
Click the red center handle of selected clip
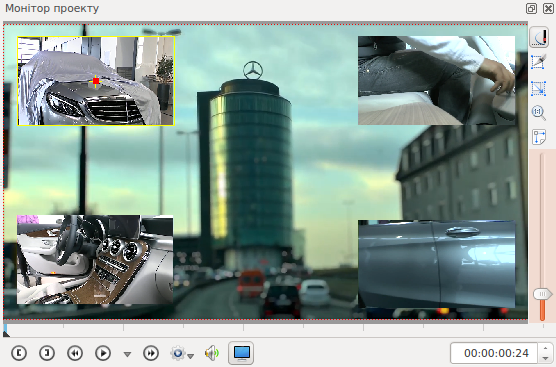(x=96, y=81)
